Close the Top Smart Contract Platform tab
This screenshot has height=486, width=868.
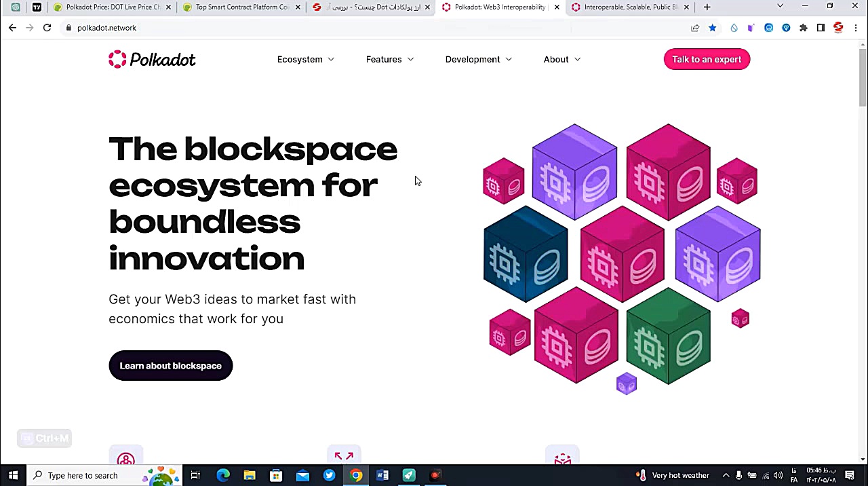(x=298, y=7)
